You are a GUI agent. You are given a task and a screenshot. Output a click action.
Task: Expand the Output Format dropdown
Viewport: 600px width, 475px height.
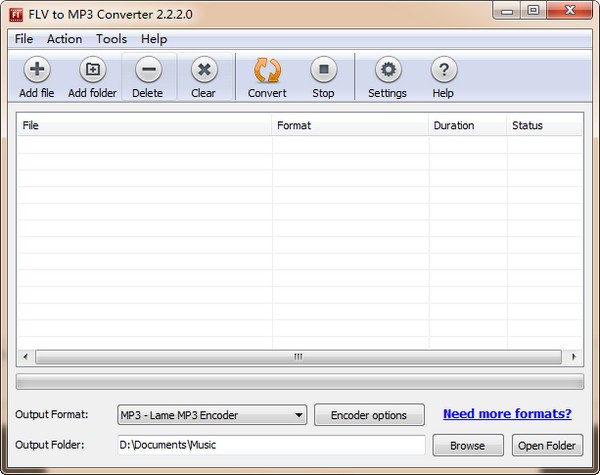click(212, 415)
